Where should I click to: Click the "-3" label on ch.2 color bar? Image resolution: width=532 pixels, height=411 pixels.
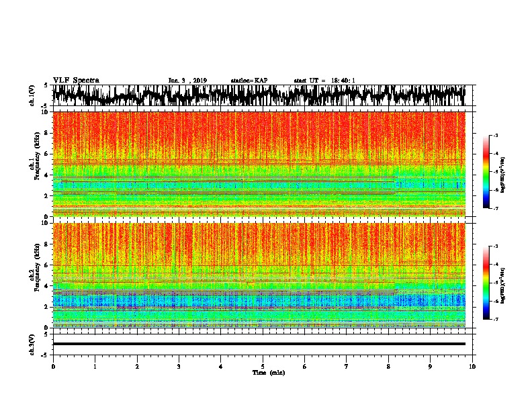click(496, 246)
